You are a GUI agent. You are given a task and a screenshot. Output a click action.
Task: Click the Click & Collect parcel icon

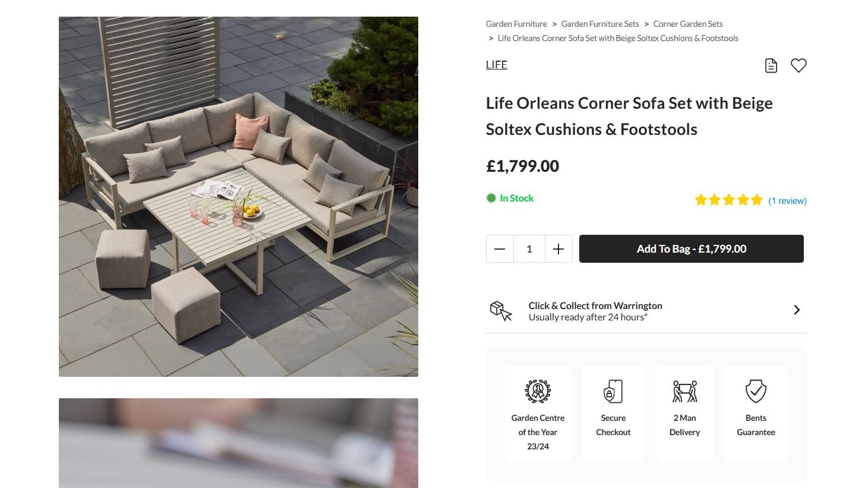(501, 311)
